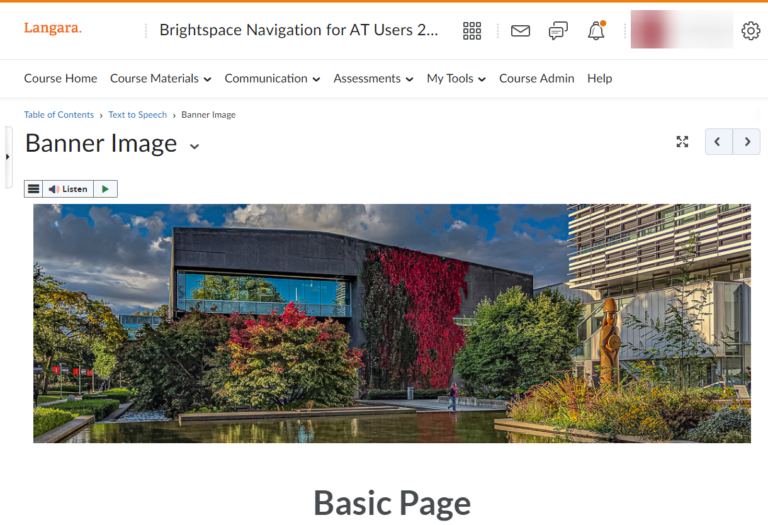Screen dimensions: 768x525
Task: Start playback with the green play arrow
Action: (105, 189)
